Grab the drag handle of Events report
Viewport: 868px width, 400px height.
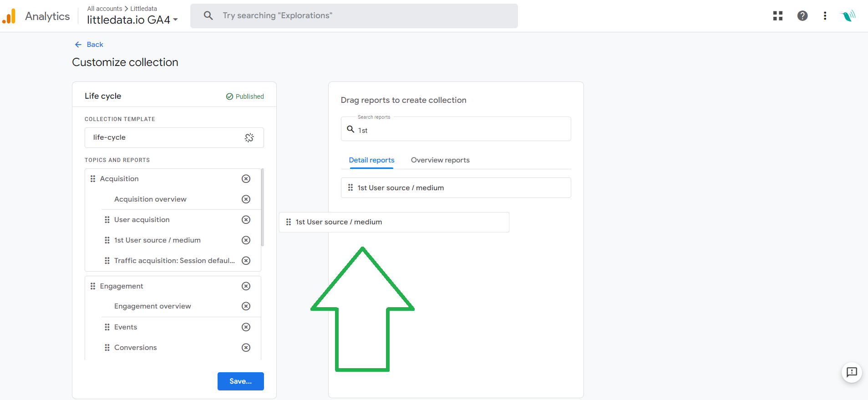(x=107, y=327)
